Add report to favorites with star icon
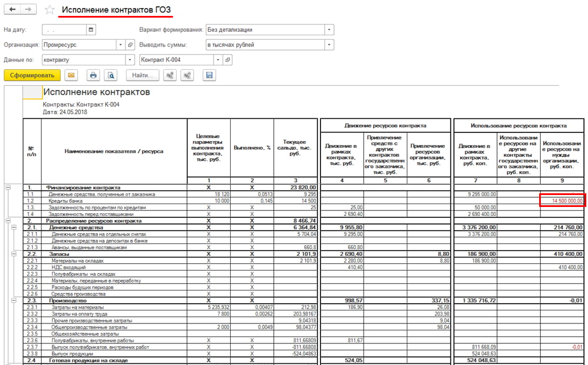The height and width of the screenshot is (365, 588). (x=49, y=10)
